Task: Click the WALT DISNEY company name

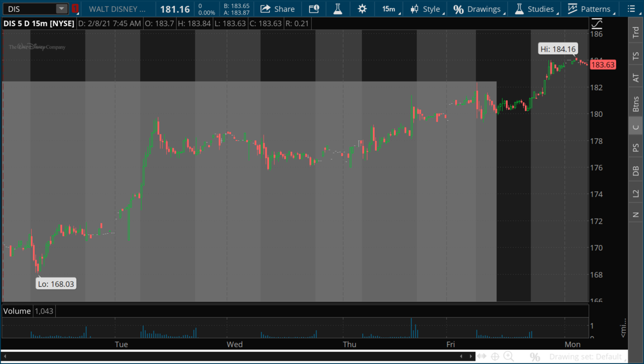Action: click(x=117, y=9)
